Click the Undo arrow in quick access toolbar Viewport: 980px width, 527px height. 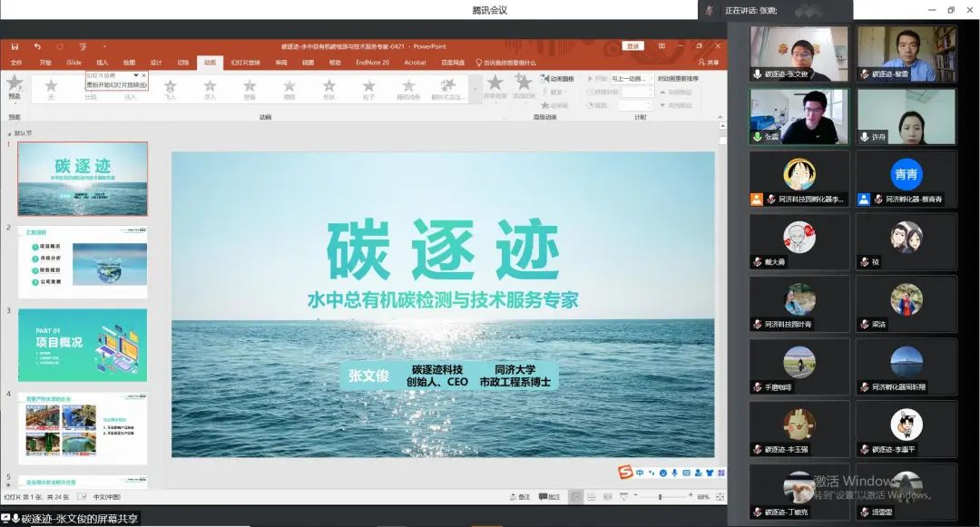[37, 46]
